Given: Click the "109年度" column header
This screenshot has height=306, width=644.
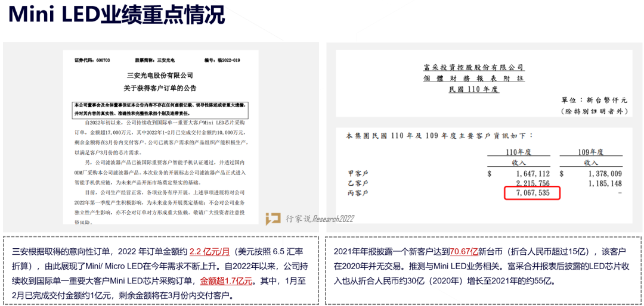Looking at the screenshot, I should click(x=590, y=152).
